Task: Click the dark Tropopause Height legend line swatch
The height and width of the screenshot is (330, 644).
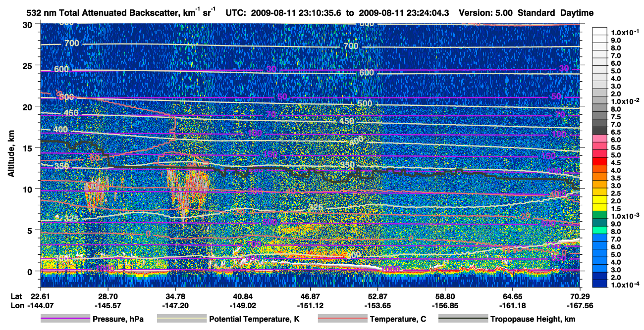Action: (x=463, y=319)
